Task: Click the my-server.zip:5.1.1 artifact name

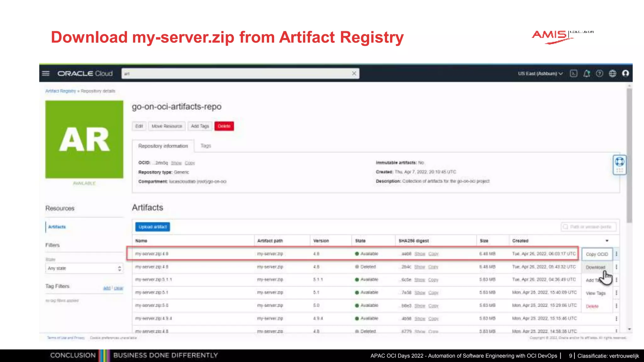Action: click(x=153, y=279)
